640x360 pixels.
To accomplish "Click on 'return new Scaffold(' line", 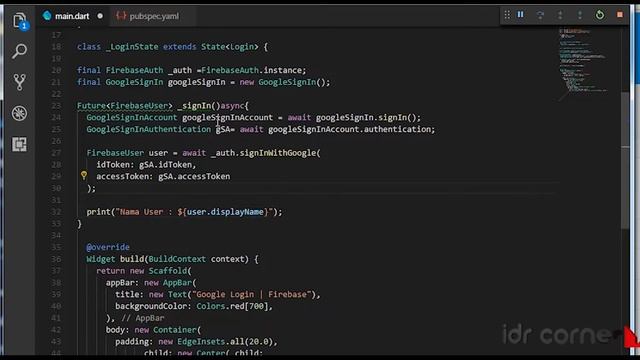I will click(144, 271).
